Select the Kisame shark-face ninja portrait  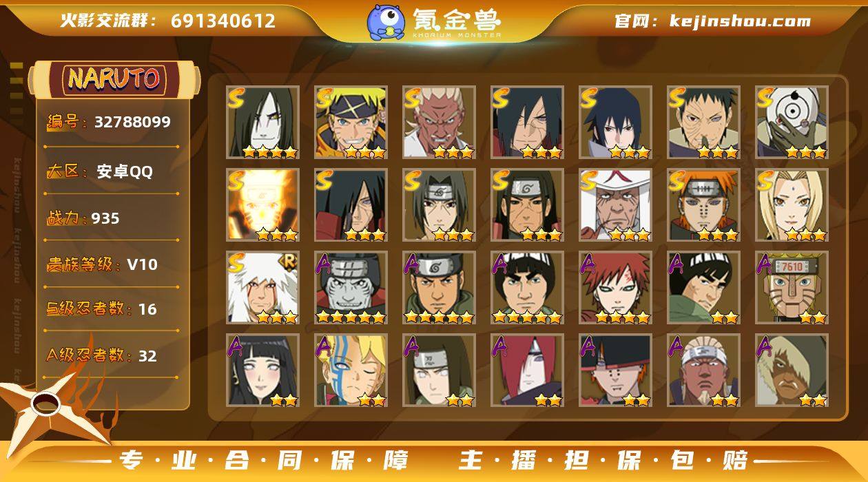tap(351, 287)
